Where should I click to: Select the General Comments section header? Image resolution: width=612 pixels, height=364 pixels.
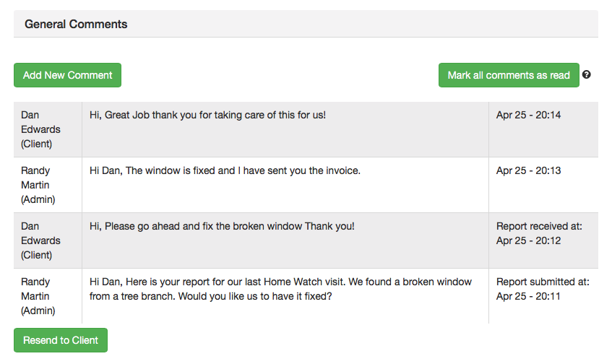[76, 25]
